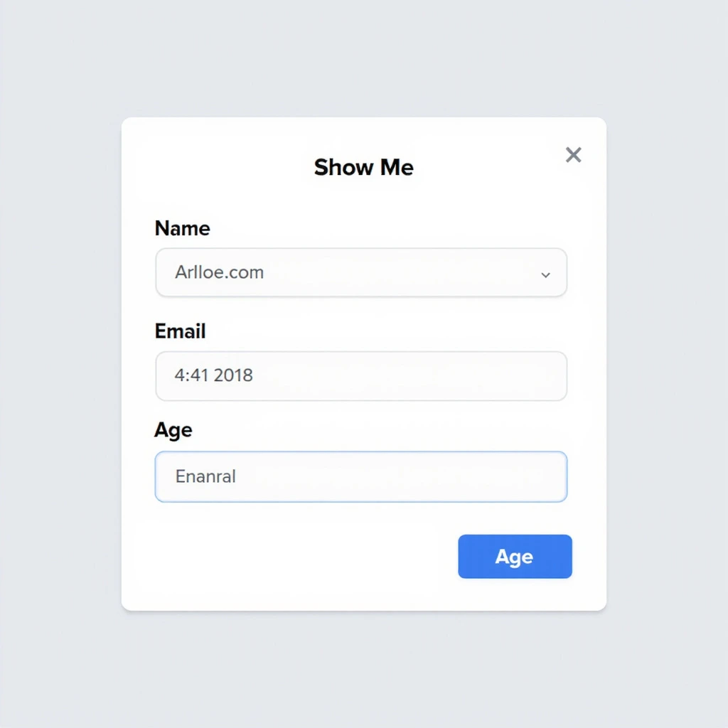This screenshot has height=728, width=728.
Task: Click the Email field label
Action: click(x=180, y=331)
